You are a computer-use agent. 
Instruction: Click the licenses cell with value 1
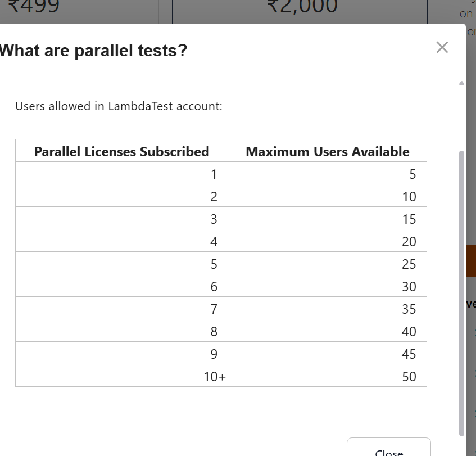click(122, 173)
